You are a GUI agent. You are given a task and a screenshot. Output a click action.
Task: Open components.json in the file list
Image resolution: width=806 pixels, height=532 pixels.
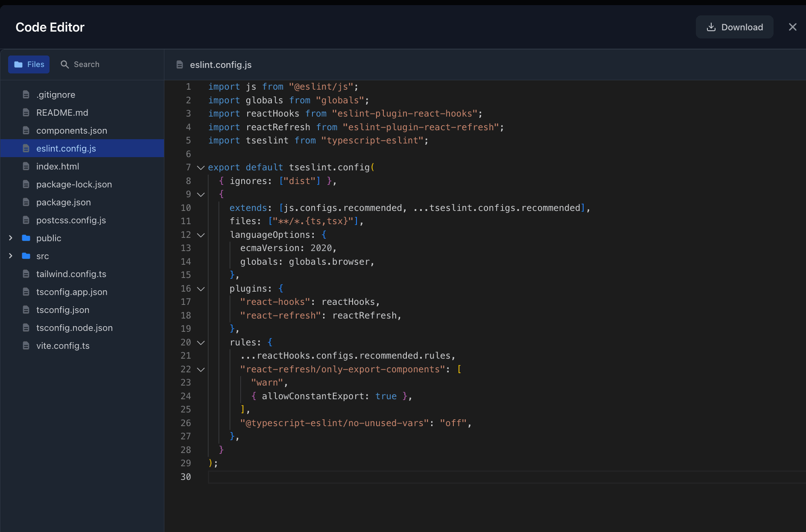coord(71,131)
